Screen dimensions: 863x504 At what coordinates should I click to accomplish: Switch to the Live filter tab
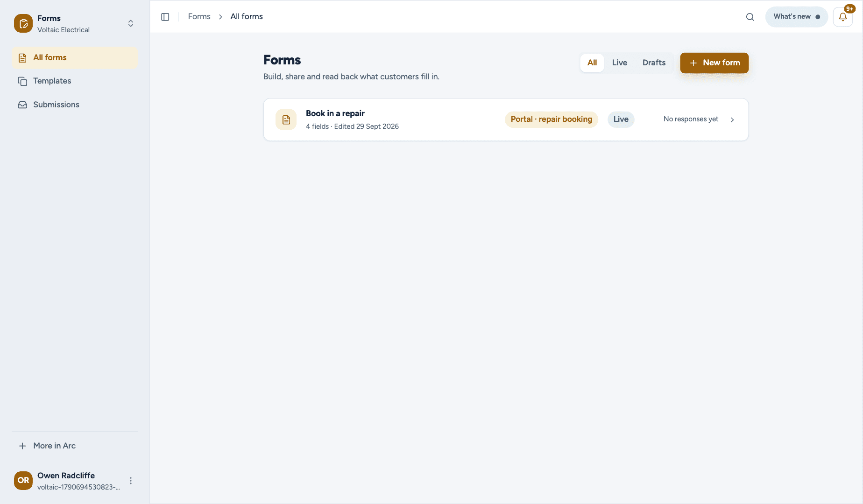pos(620,63)
